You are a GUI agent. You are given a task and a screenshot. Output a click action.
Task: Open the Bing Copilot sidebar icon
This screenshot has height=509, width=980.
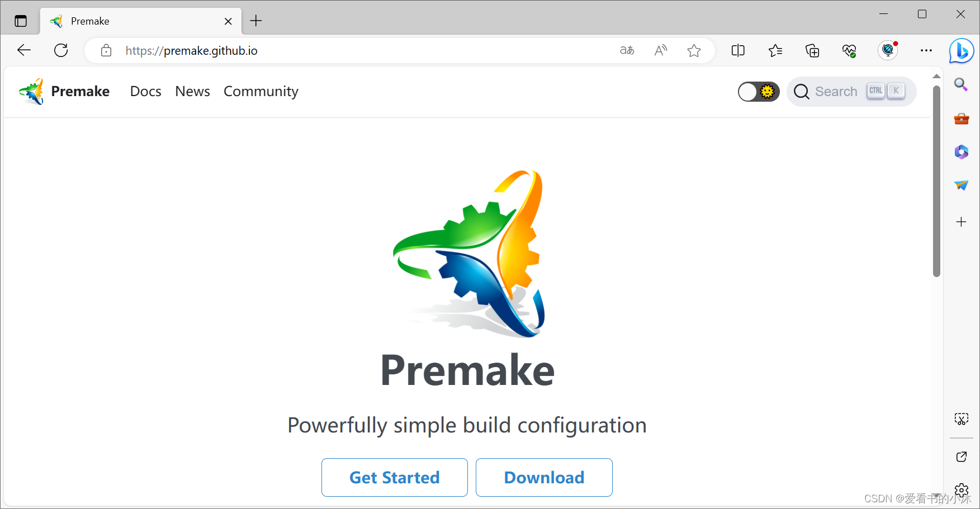click(x=962, y=51)
